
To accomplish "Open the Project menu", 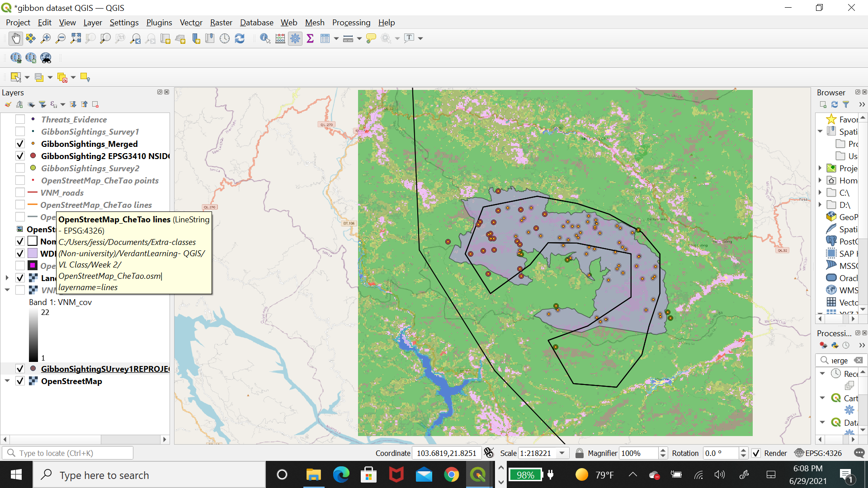I will [18, 23].
